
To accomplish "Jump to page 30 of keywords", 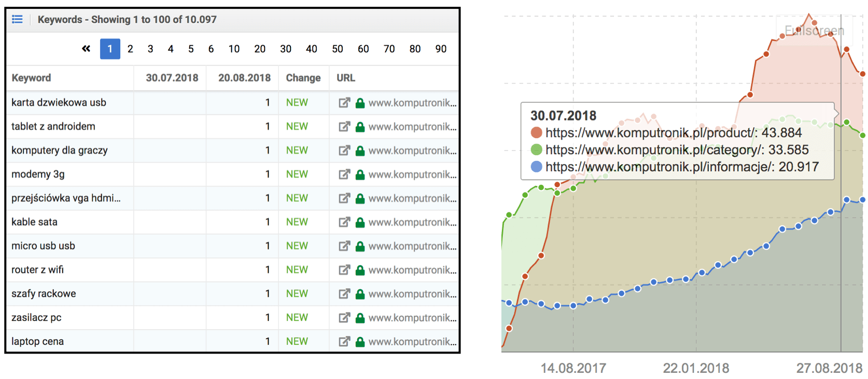I will 286,49.
